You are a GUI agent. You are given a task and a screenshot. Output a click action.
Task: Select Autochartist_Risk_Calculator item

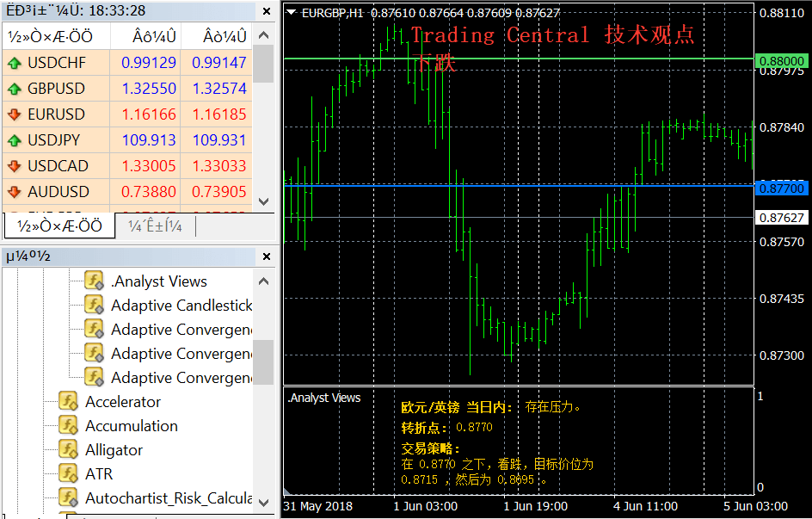(169, 498)
